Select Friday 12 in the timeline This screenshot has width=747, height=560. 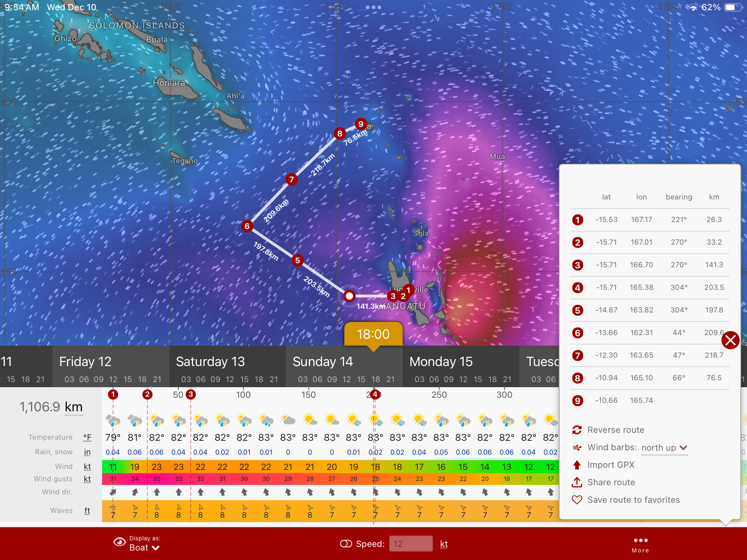[x=85, y=362]
